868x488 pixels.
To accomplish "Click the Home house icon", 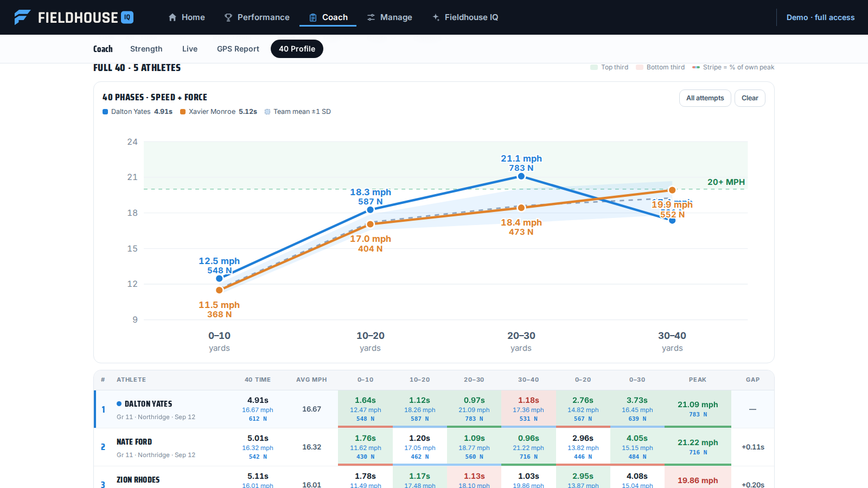I will 173,17.
